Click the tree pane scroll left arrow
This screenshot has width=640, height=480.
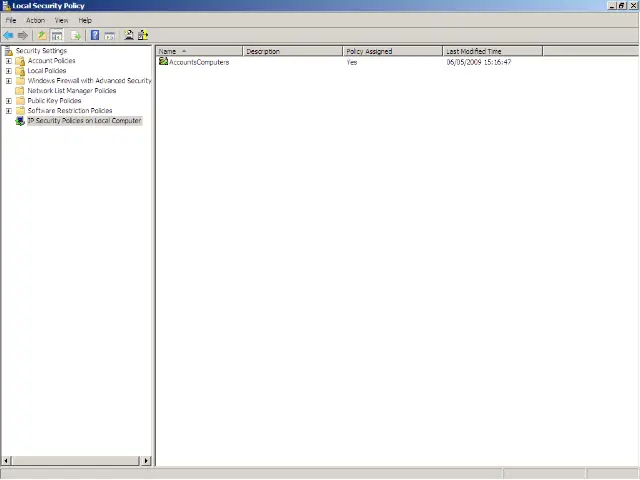coord(6,461)
